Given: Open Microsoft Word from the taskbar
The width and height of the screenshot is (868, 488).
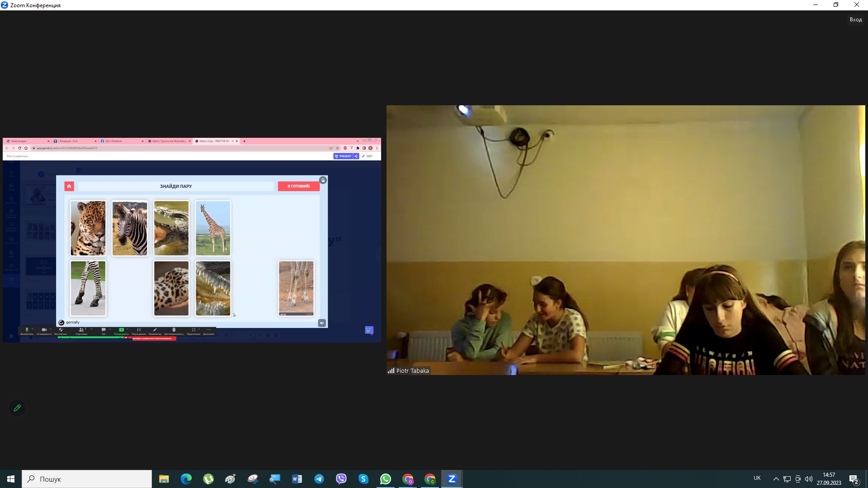Looking at the screenshot, I should tap(297, 479).
